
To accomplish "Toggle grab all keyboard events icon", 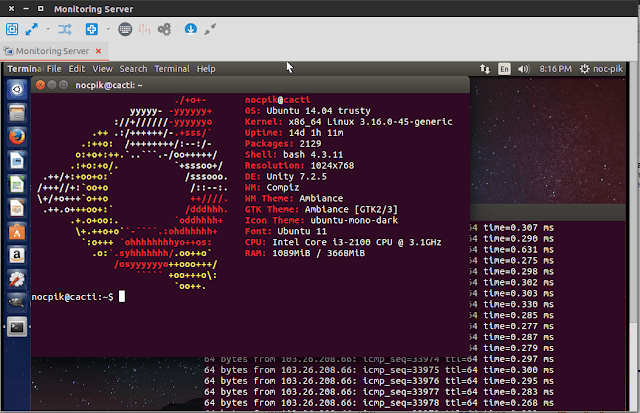I will [x=125, y=29].
